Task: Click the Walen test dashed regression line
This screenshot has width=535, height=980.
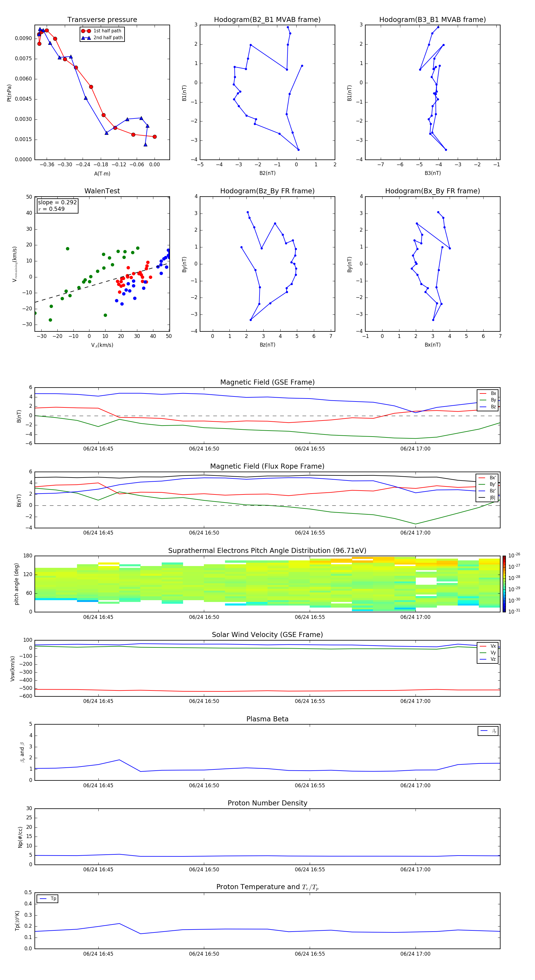Action: pyautogui.click(x=102, y=283)
